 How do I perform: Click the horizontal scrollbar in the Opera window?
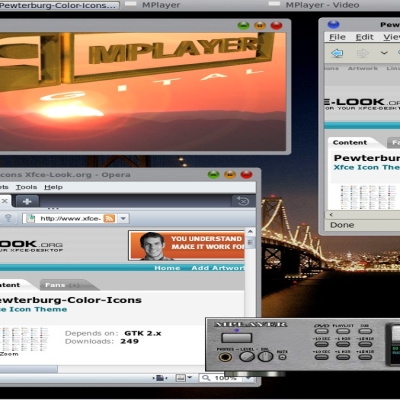pos(29,369)
